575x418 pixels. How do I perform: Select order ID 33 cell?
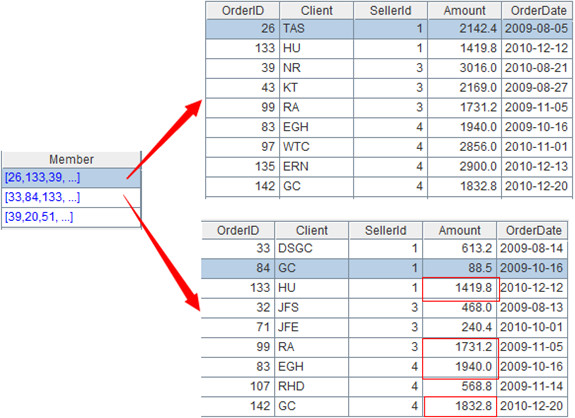pos(238,249)
